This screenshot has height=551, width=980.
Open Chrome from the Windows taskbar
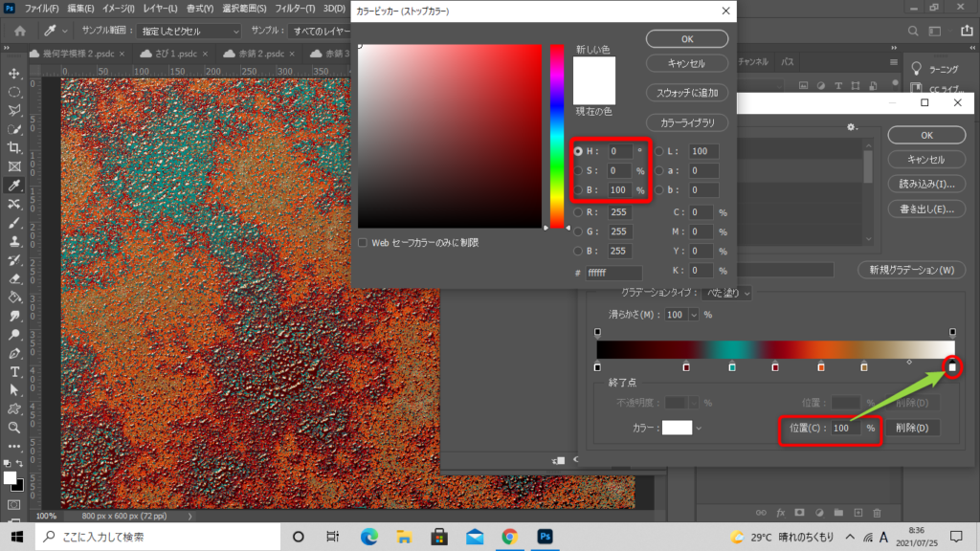(x=510, y=537)
